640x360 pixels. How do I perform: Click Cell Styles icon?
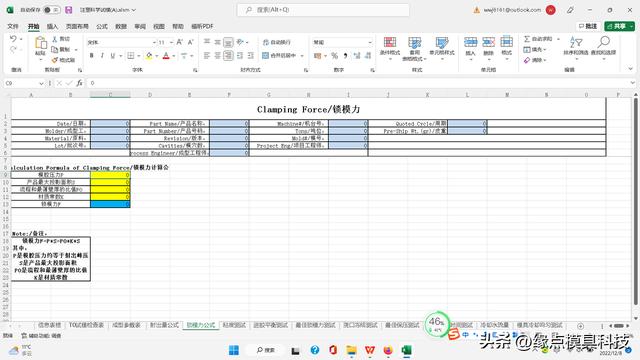pyautogui.click(x=442, y=42)
